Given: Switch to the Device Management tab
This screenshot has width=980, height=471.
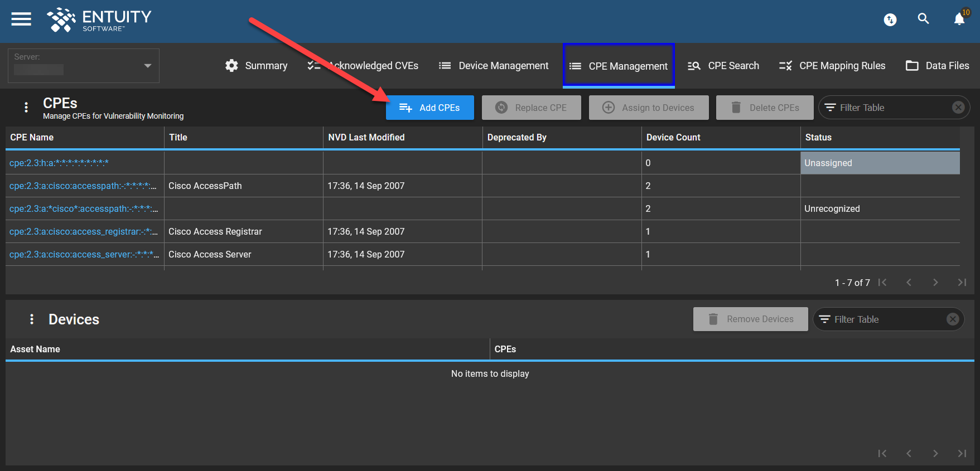Looking at the screenshot, I should coord(494,66).
